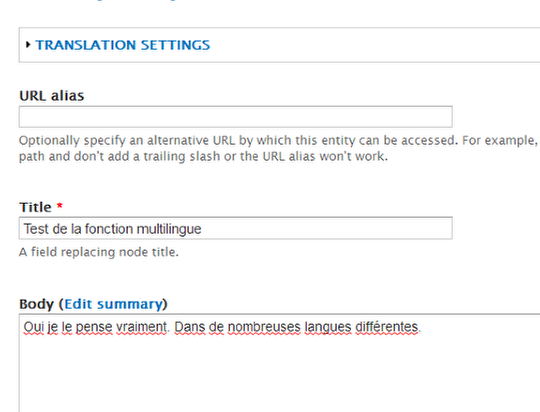Click the Body field label

point(36,304)
